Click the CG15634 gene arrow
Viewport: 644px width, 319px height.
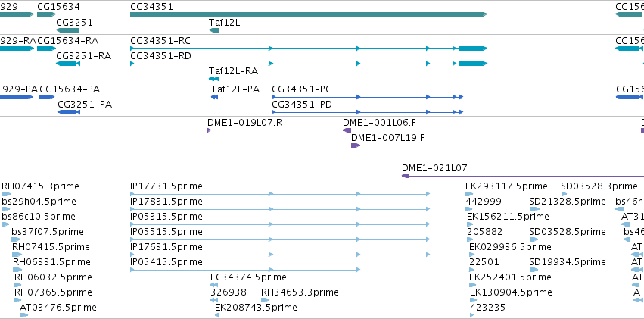click(x=46, y=14)
